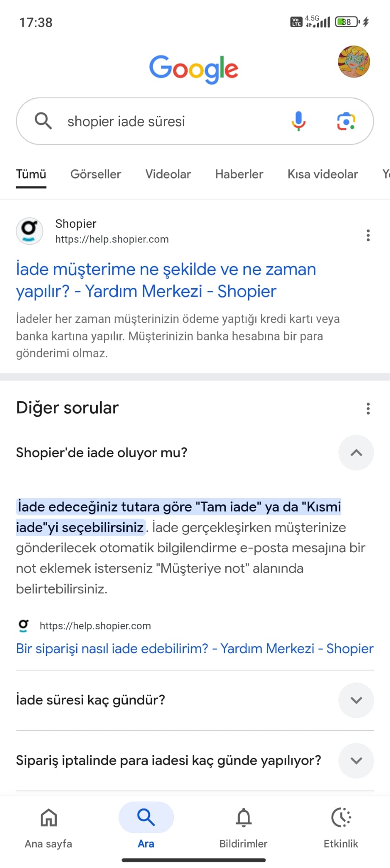Screen dimensions: 390x868
Task: Open "İade müşterime ne şekilde" result link
Action: point(166,280)
